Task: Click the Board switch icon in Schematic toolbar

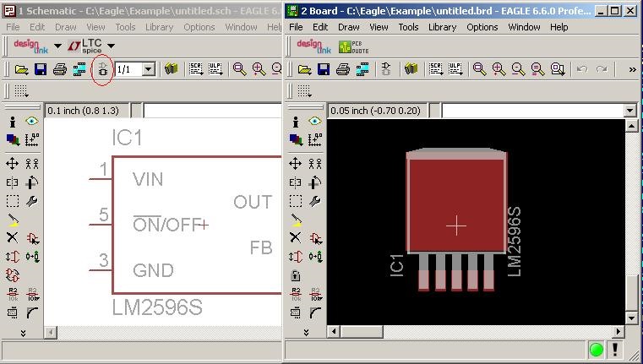Action: click(102, 69)
